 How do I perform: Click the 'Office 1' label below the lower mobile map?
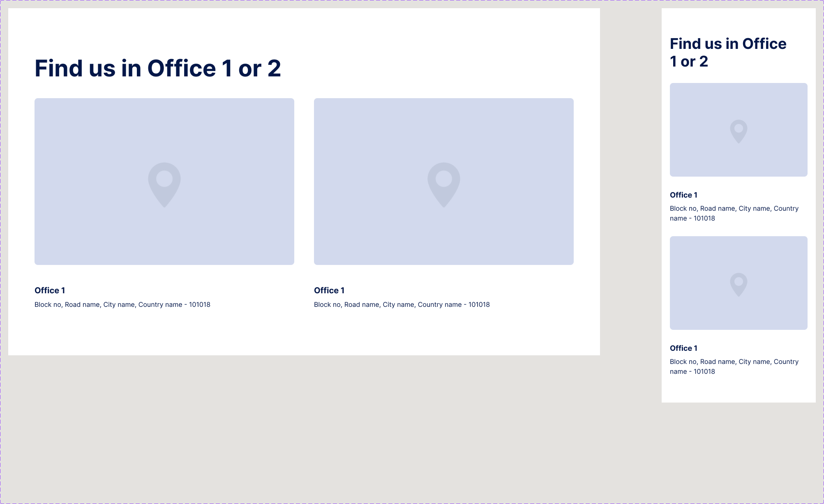tap(683, 348)
